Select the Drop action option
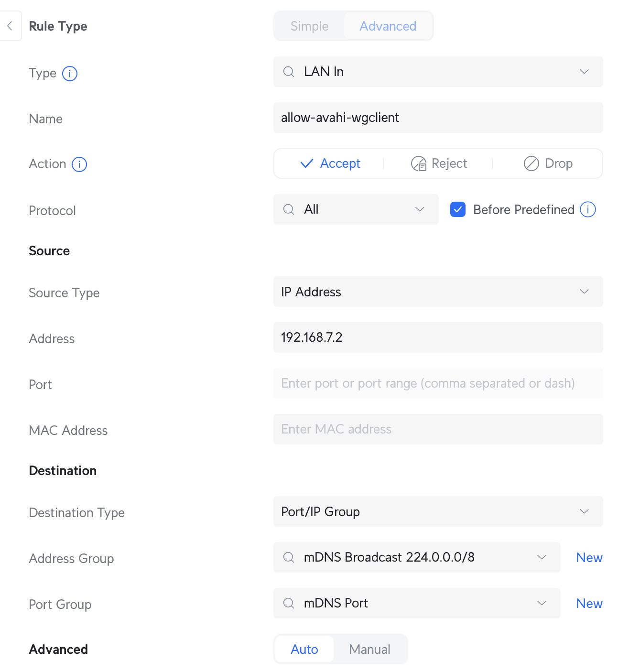Image resolution: width=629 pixels, height=672 pixels. click(x=548, y=163)
